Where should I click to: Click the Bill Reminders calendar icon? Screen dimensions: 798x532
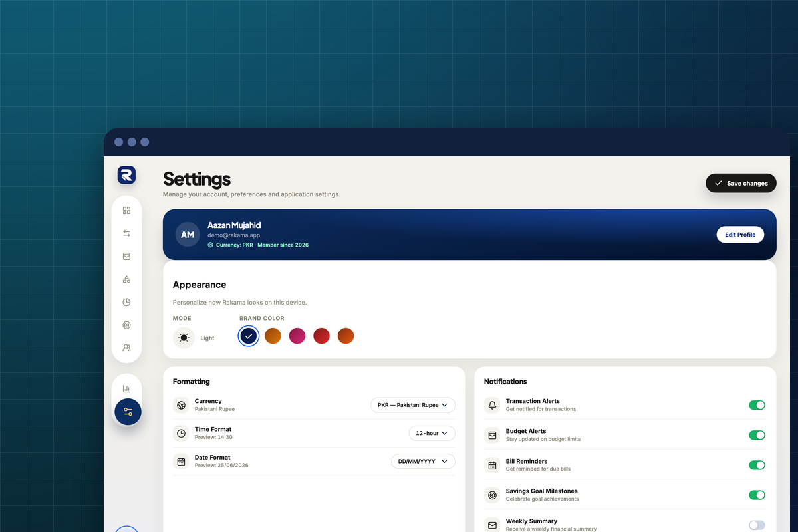pyautogui.click(x=492, y=465)
